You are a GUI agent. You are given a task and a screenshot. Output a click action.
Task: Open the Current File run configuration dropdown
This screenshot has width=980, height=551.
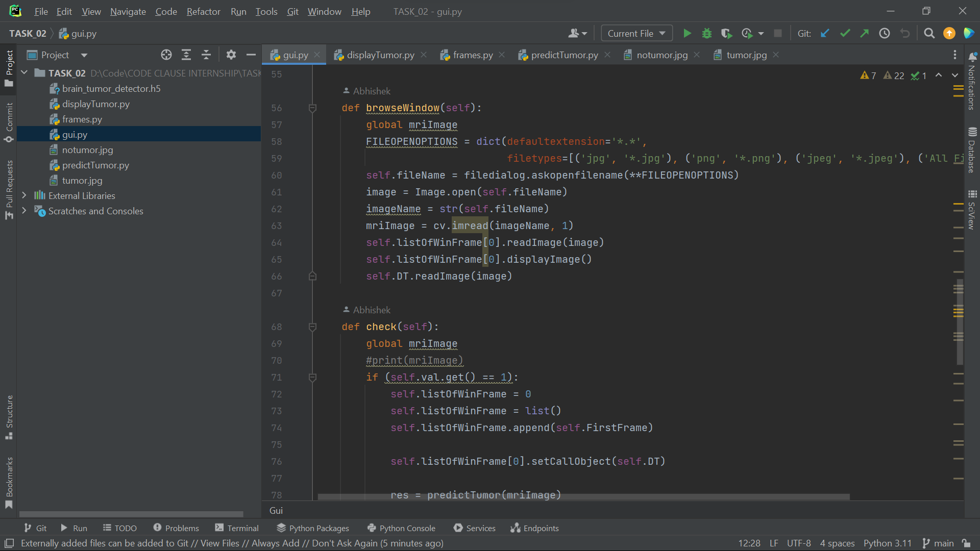(x=636, y=34)
